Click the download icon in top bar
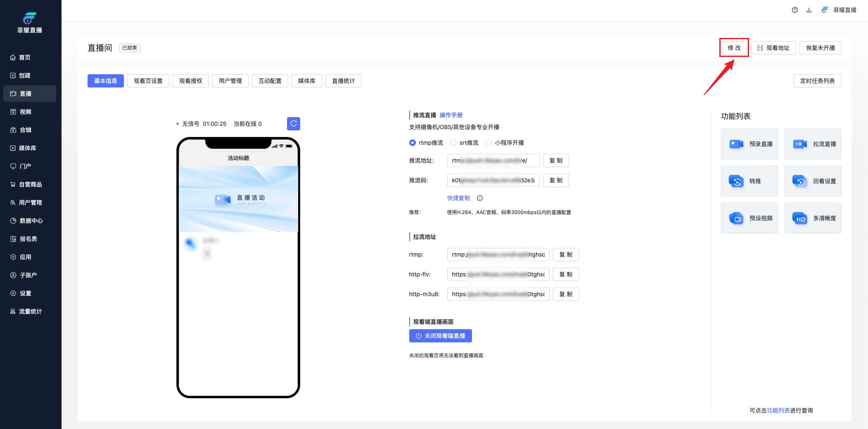Screen dimensions: 868x429 coord(809,10)
